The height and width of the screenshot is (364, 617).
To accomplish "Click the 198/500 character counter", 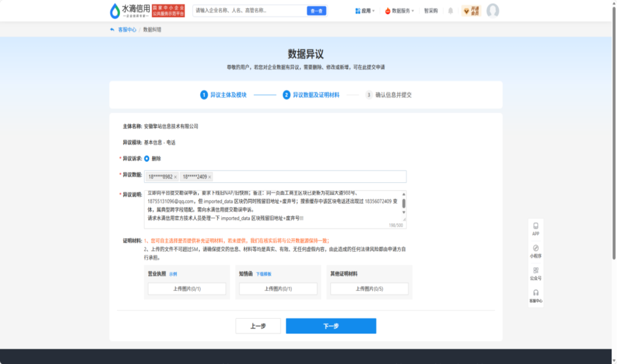I will (x=396, y=225).
